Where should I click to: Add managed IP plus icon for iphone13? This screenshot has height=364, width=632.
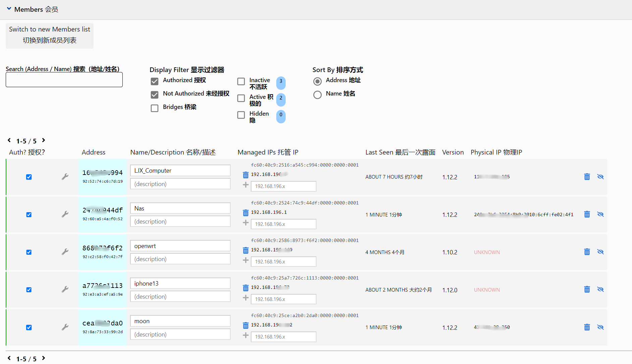coord(246,298)
